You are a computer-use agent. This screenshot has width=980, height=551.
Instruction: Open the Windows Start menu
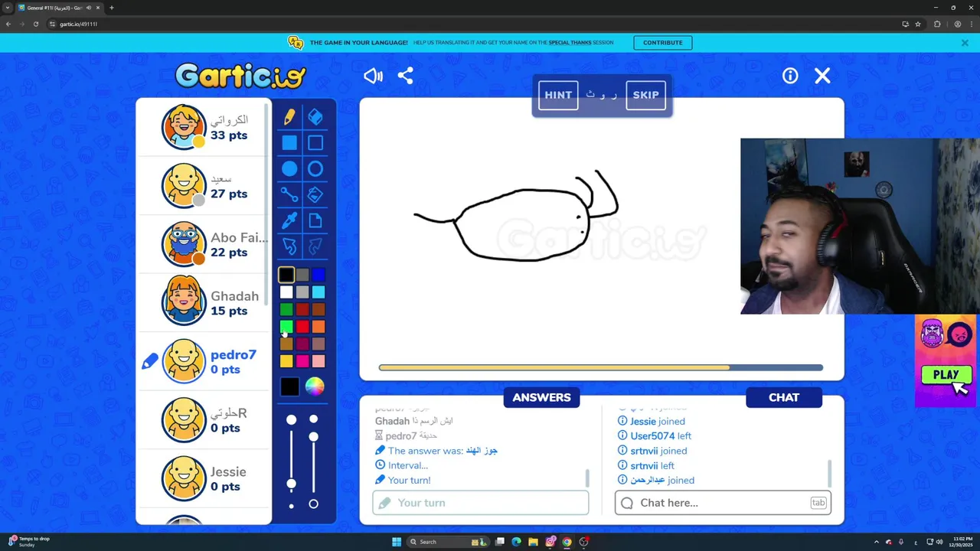point(397,542)
